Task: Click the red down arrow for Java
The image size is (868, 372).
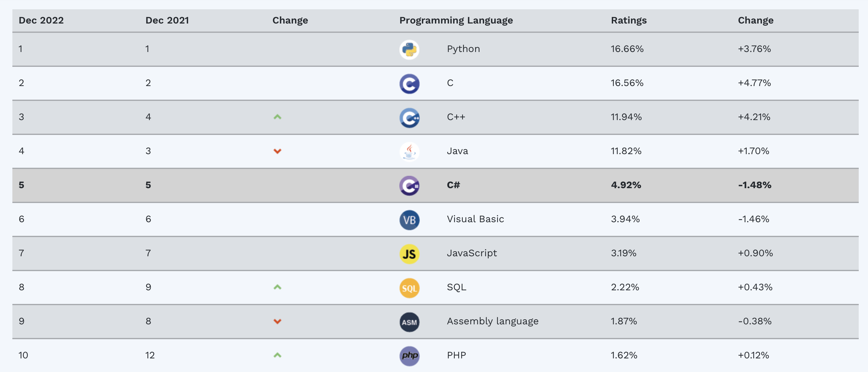Action: pyautogui.click(x=277, y=151)
